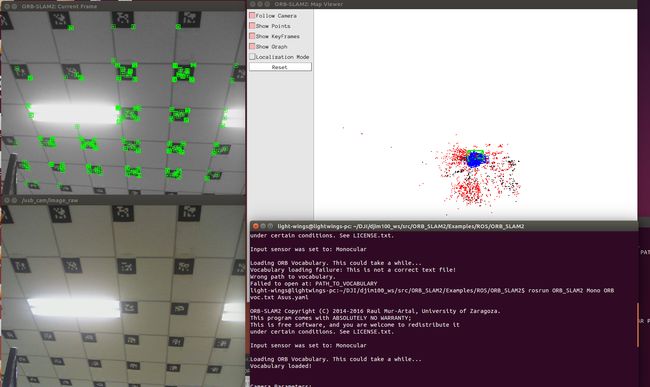Viewport: 650px width, 387px height.
Task: Minimize the terminal window
Action: pyautogui.click(x=263, y=226)
